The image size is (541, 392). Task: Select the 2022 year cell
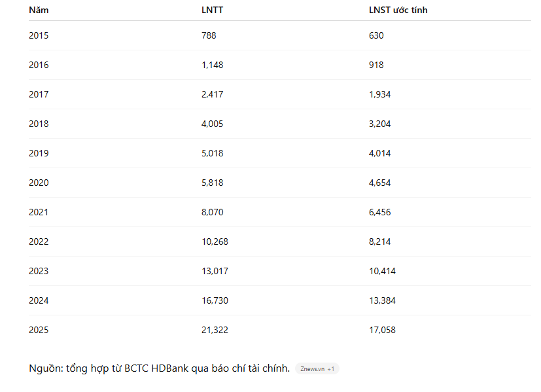click(x=39, y=241)
